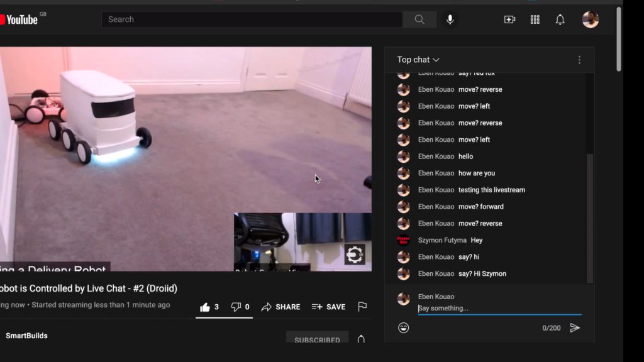Report the video with flag icon
The image size is (644, 362).
pos(362,307)
